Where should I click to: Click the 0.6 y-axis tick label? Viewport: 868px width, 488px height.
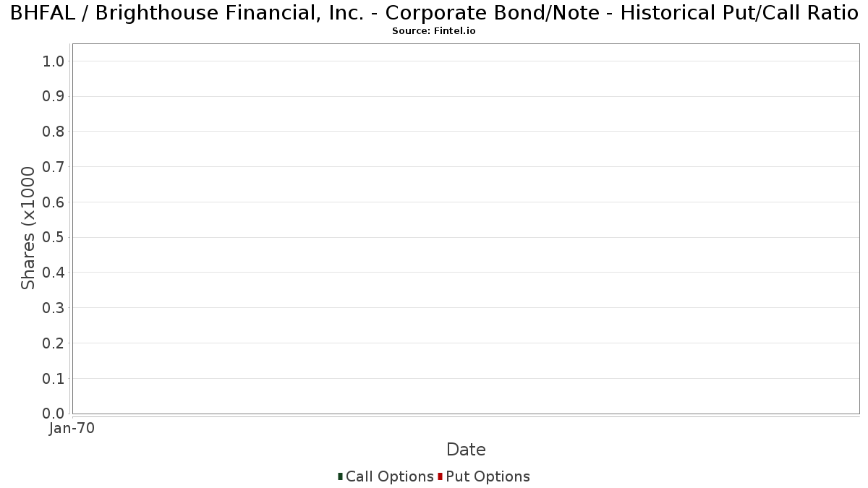click(54, 202)
